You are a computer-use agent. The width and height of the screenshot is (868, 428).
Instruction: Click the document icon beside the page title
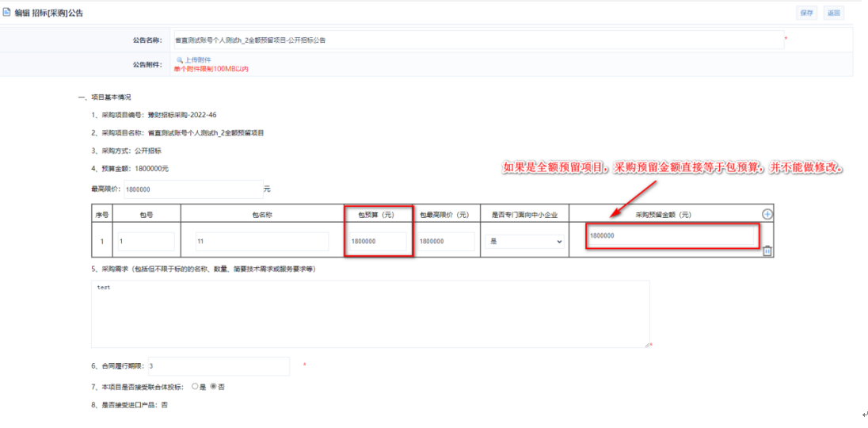click(7, 13)
